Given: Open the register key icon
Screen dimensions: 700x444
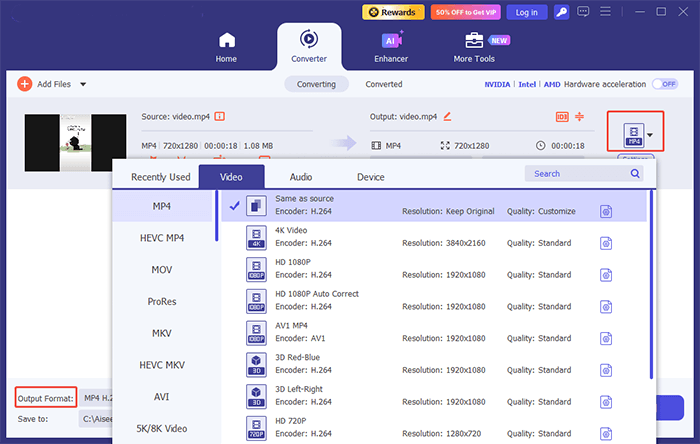Looking at the screenshot, I should tap(562, 12).
